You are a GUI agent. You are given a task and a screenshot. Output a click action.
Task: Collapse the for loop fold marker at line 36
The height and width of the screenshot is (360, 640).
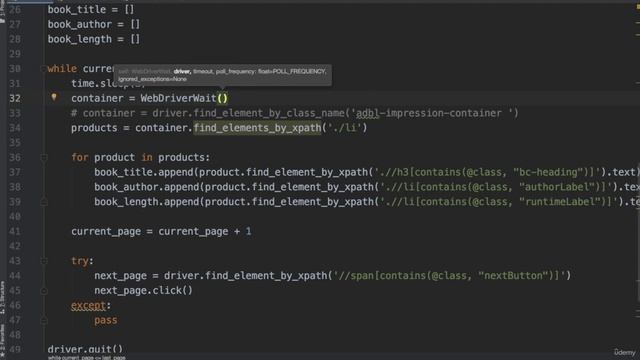(x=44, y=158)
